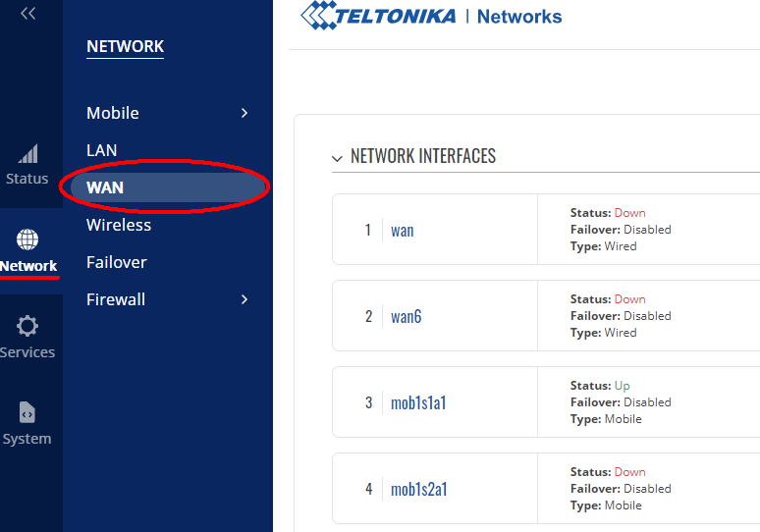The image size is (760, 532).
Task: Collapse the sidebar with double-chevron icon
Action: [28, 14]
